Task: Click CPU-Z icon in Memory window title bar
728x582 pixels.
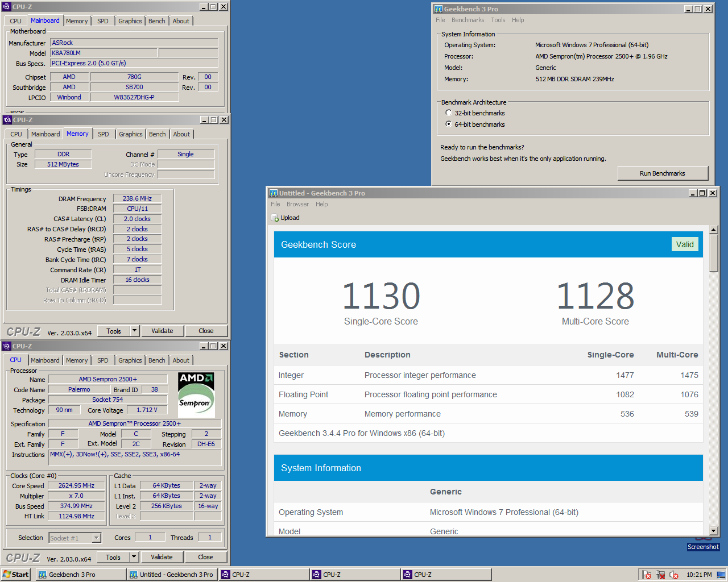Action: pos(7,120)
